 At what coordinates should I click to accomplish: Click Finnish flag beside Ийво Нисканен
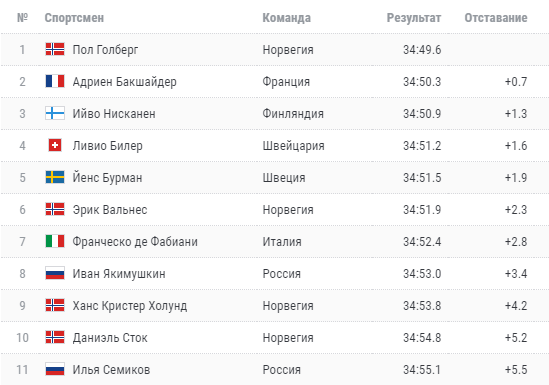point(55,113)
